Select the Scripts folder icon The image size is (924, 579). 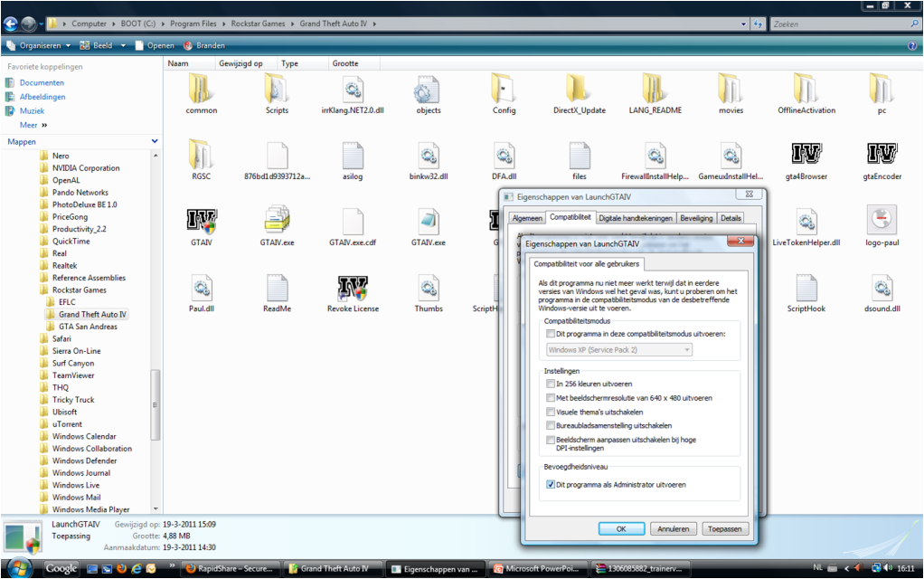point(277,89)
